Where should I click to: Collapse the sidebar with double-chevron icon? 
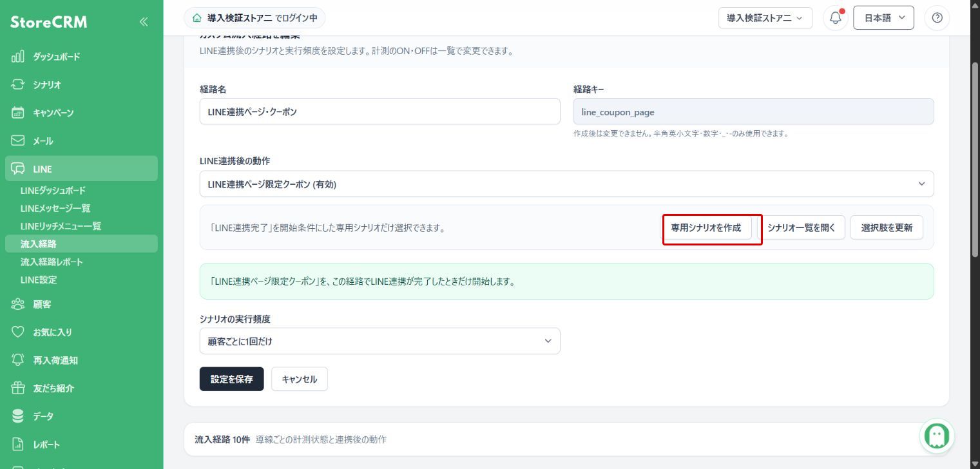click(x=143, y=22)
